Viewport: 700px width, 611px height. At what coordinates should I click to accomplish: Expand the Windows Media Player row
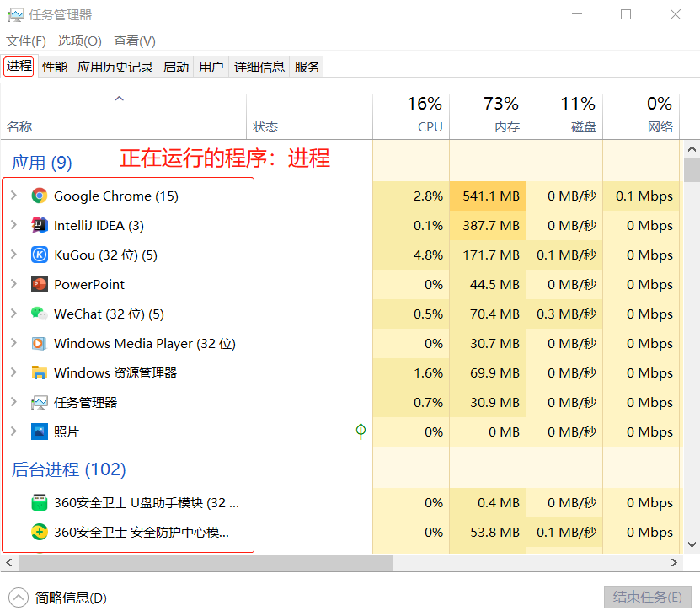coord(13,343)
